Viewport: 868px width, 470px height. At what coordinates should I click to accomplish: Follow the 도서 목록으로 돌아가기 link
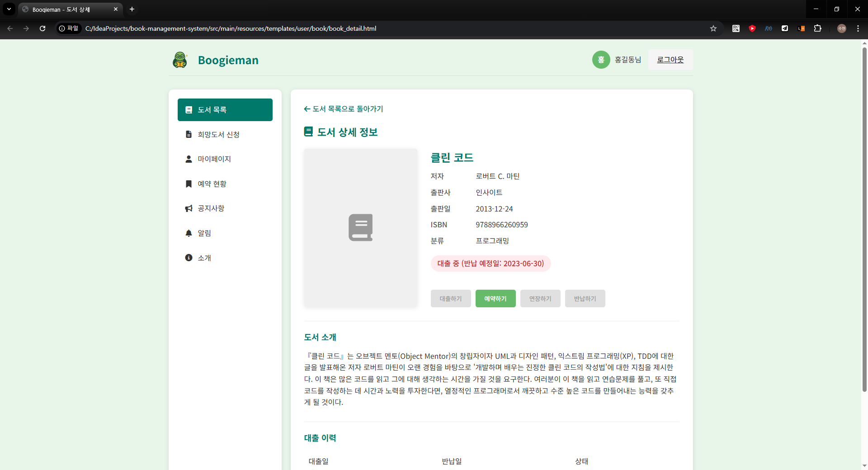coord(344,109)
